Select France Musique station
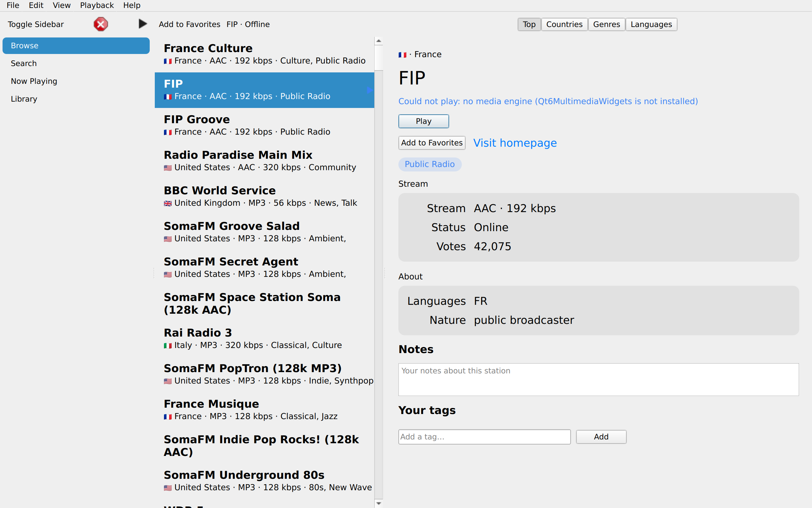This screenshot has width=812, height=508. 265,411
